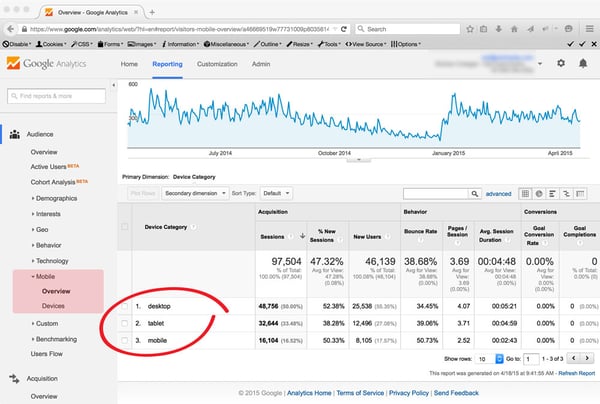Viewport: 600px width, 404px height.
Task: Open the Cookies developer toolbar menu
Action: 51,44
